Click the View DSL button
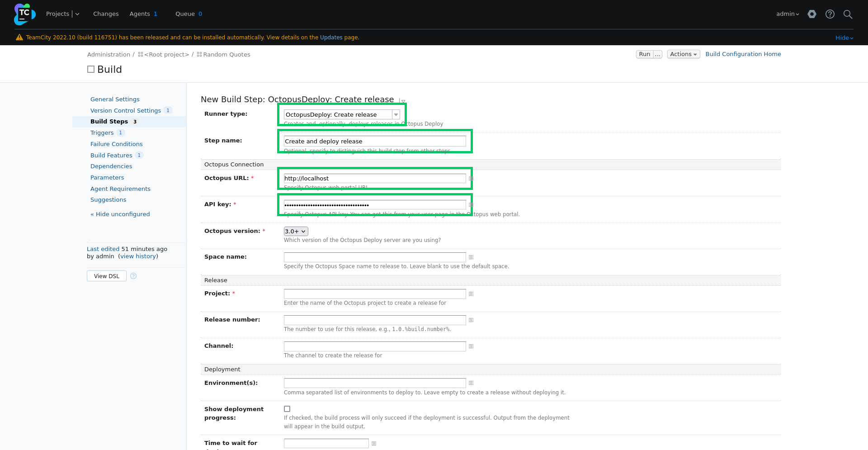This screenshot has width=868, height=450. pyautogui.click(x=107, y=276)
